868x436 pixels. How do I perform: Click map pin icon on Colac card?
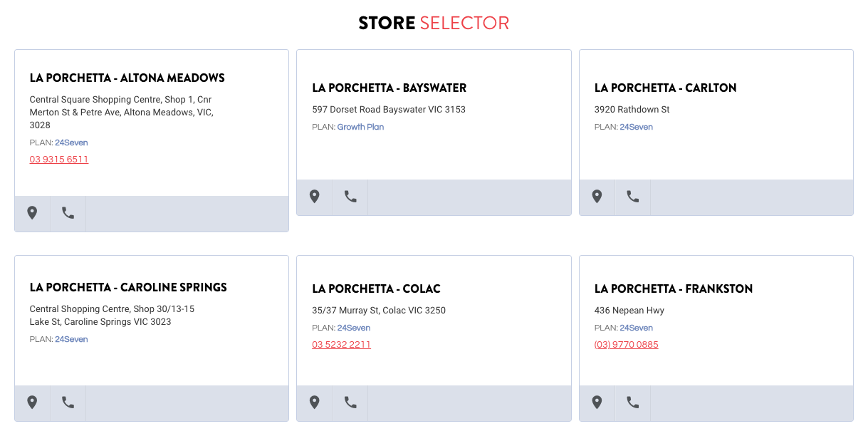[x=314, y=403]
